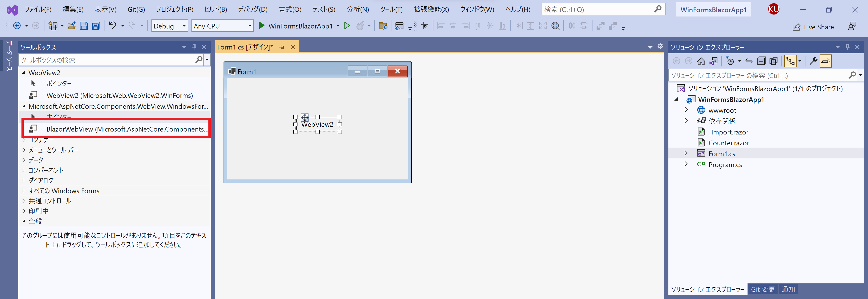Open the ファイル(F) menu
The width and height of the screenshot is (868, 299).
(38, 9)
